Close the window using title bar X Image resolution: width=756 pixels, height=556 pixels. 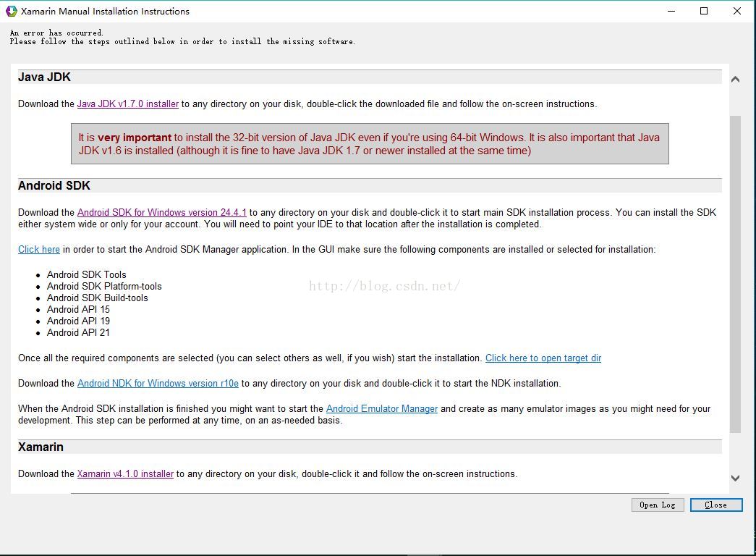coord(736,11)
